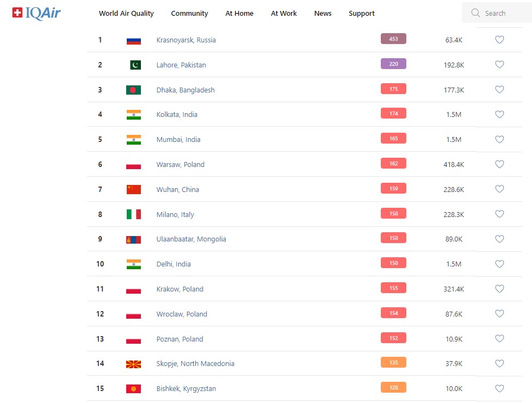Toggle the heart for Warsaw, Poland

(x=499, y=164)
